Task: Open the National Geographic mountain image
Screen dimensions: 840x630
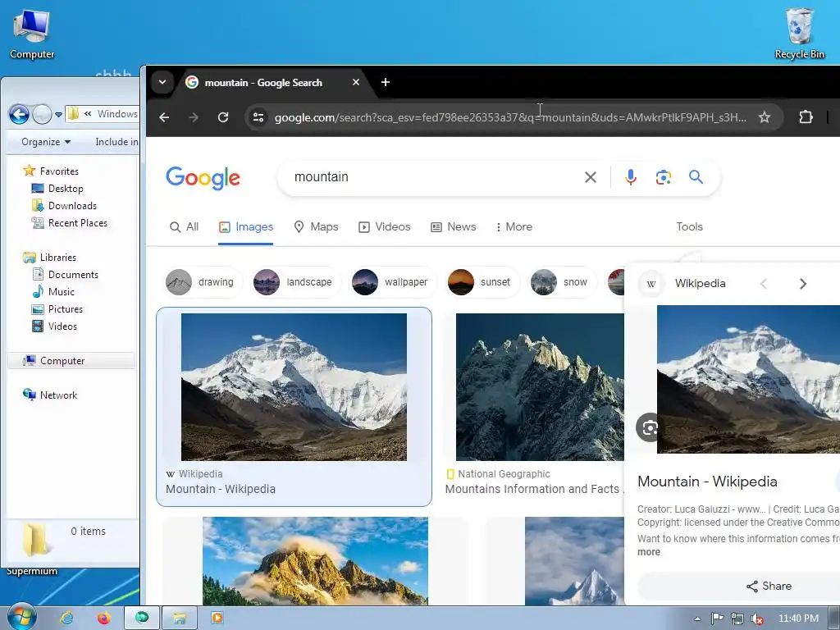Action: click(540, 387)
